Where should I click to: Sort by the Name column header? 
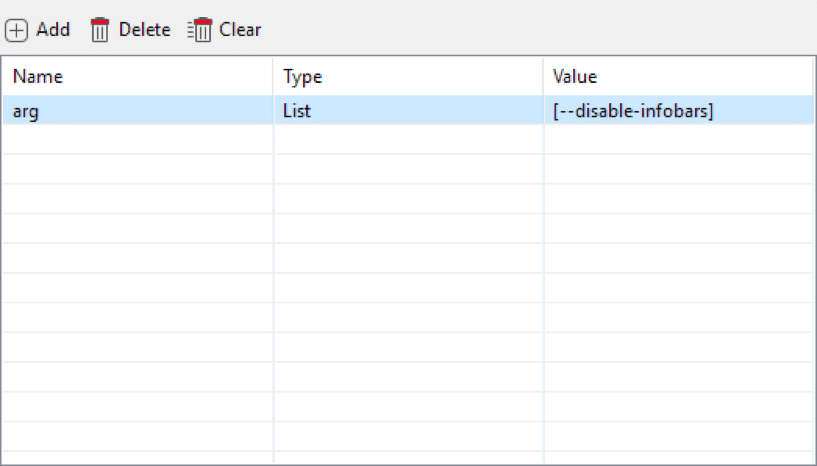pyautogui.click(x=138, y=77)
